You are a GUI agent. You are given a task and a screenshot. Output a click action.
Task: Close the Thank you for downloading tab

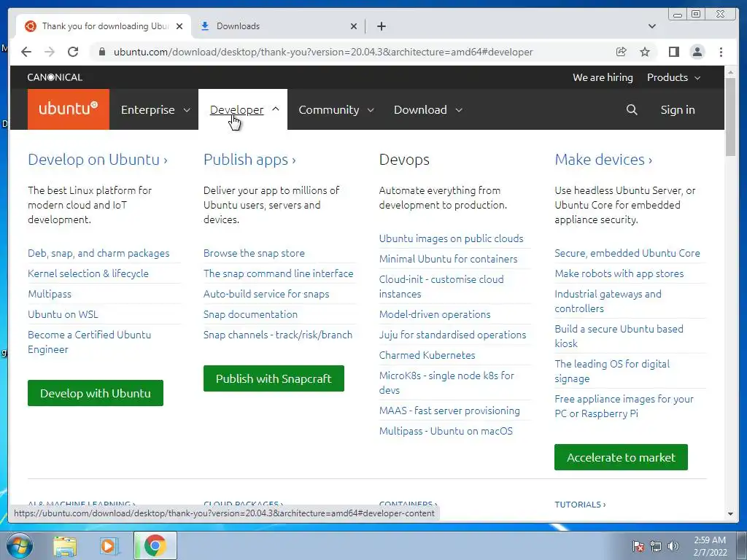coord(179,26)
